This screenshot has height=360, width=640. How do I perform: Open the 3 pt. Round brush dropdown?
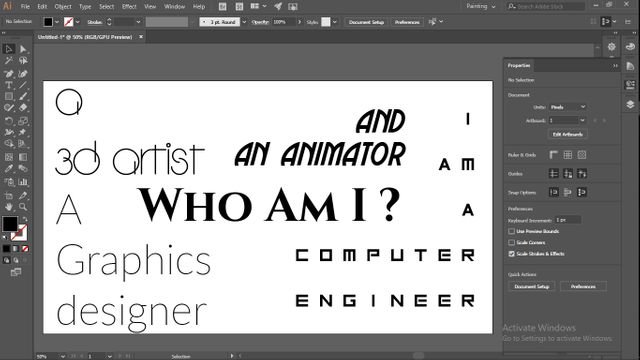(x=244, y=22)
